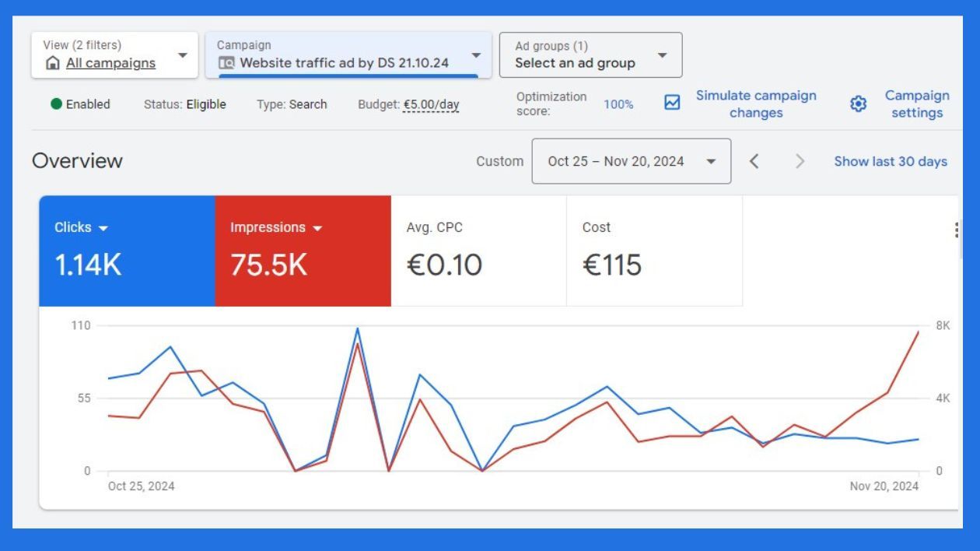Click the 1.14K clicks value
980x551 pixels.
(88, 265)
